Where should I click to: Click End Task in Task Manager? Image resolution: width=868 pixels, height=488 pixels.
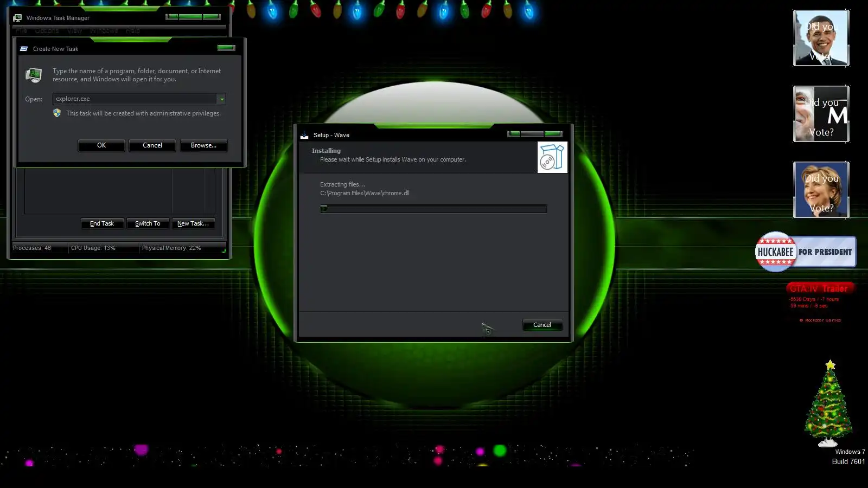click(x=102, y=223)
